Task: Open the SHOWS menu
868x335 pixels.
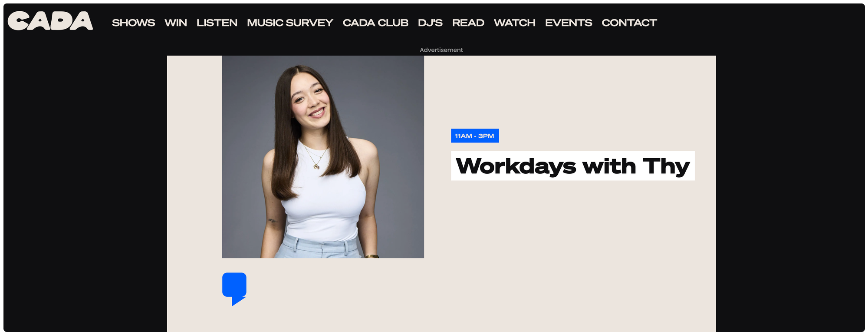Action: [133, 23]
